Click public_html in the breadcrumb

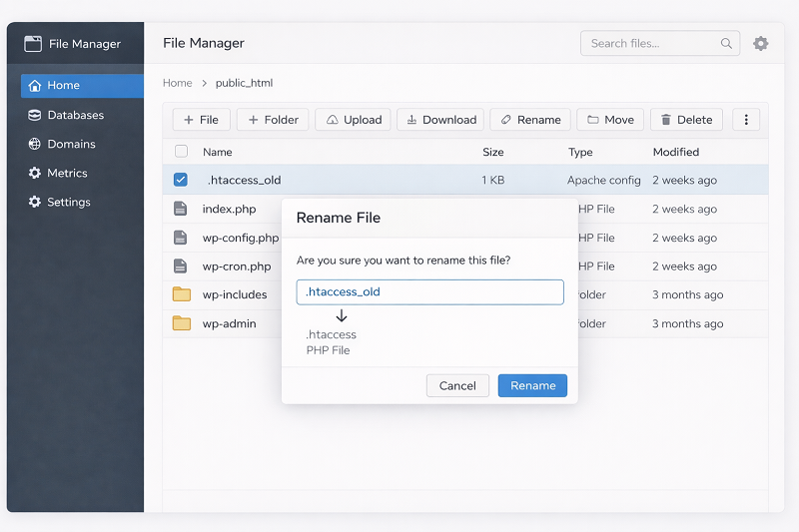tap(244, 83)
